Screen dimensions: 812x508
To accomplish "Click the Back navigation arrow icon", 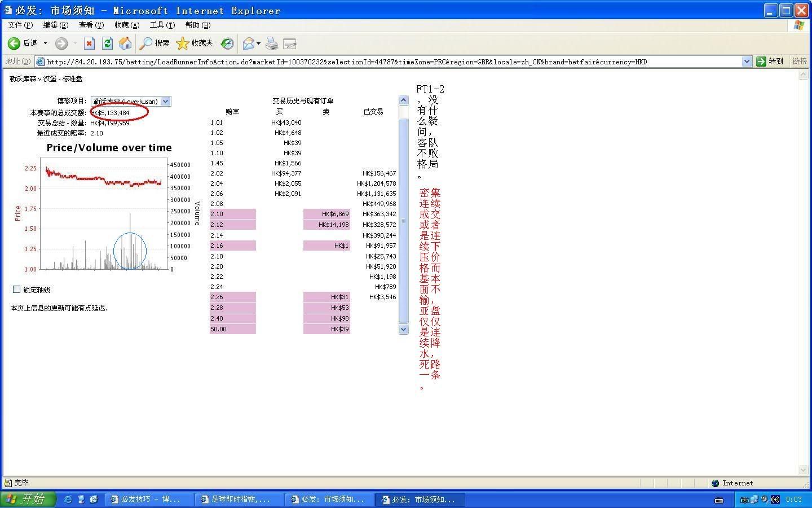I will (15, 43).
